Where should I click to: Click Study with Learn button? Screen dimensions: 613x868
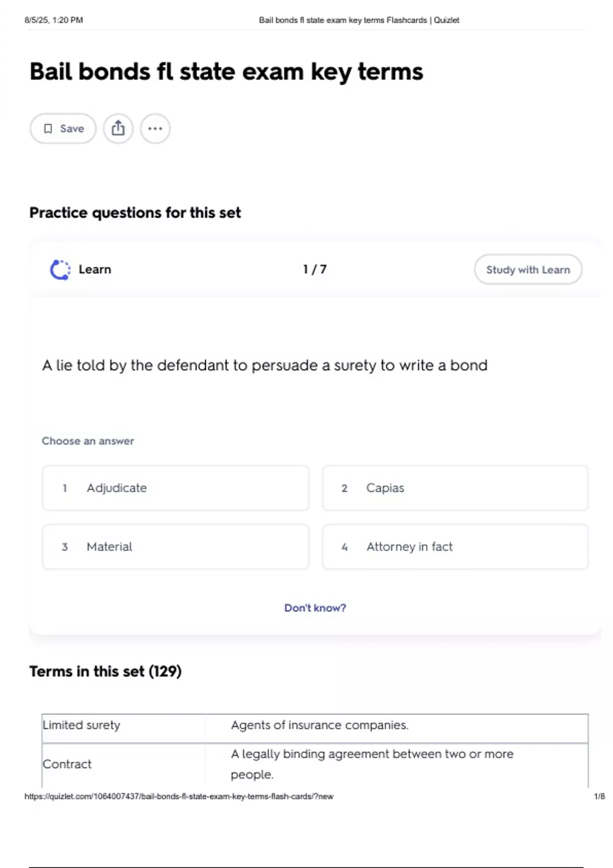[528, 270]
